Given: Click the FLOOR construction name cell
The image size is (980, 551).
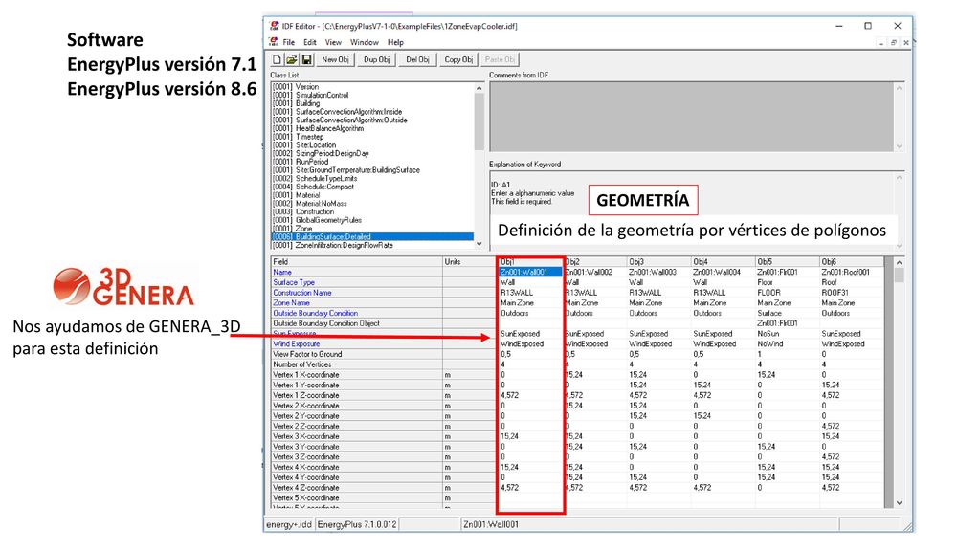Looking at the screenshot, I should coord(789,293).
